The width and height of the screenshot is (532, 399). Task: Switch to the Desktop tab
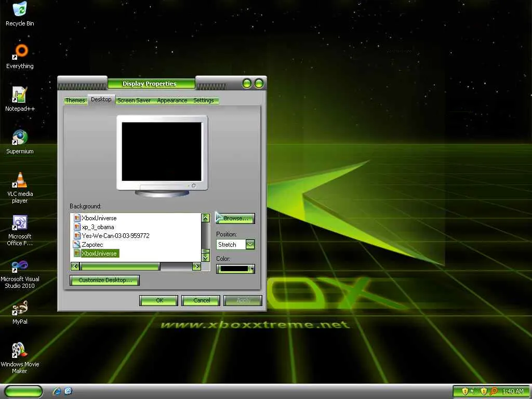point(101,99)
